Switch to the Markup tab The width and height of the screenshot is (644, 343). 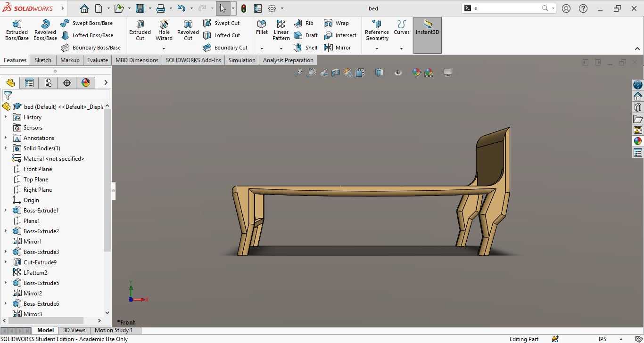click(x=70, y=60)
